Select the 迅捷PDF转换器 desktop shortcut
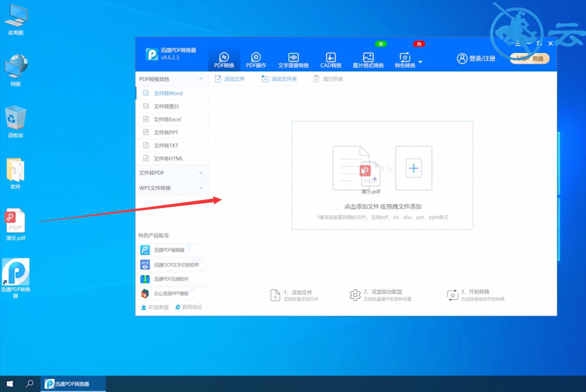Screen dimensions: 586x392 [x=16, y=278]
